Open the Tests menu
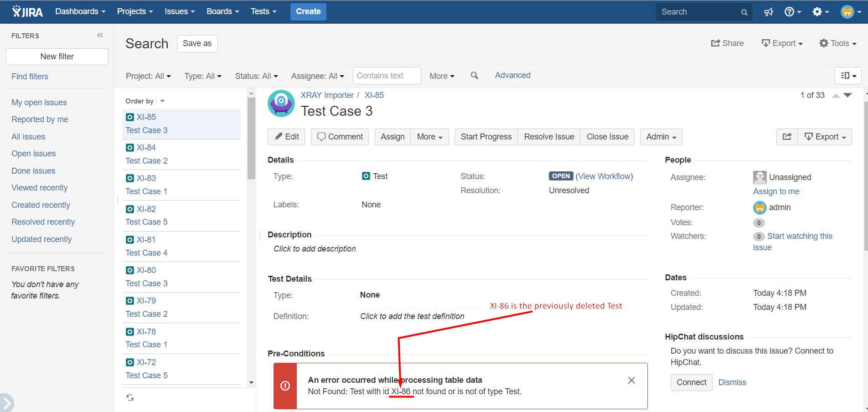Image resolution: width=868 pixels, height=412 pixels. (263, 11)
